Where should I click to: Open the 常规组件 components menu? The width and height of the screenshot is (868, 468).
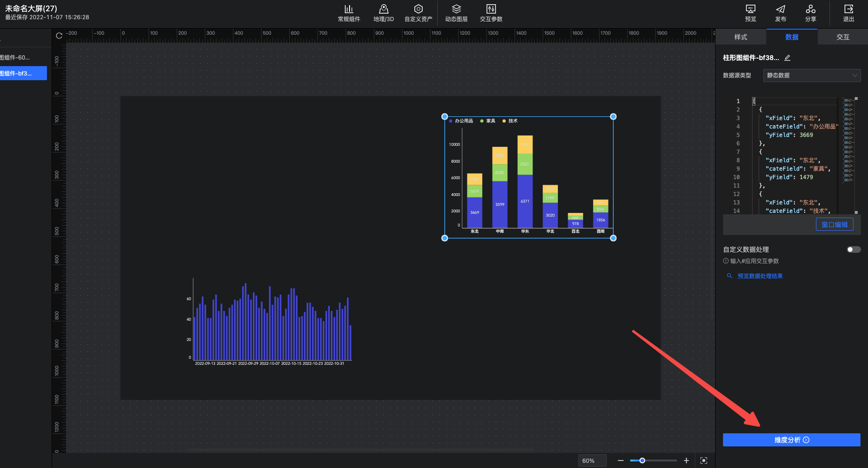pos(349,13)
